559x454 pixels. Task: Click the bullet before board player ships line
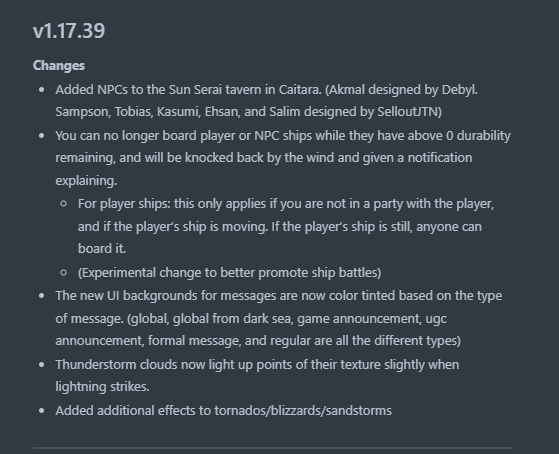pyautogui.click(x=42, y=136)
